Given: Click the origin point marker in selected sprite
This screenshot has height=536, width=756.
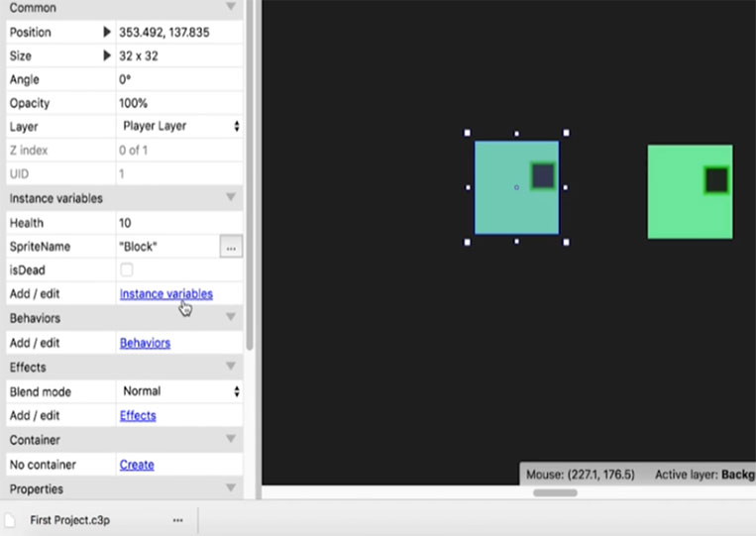Looking at the screenshot, I should [516, 187].
